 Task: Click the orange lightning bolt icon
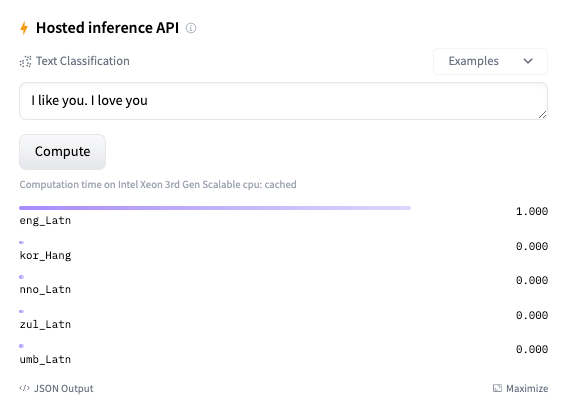24,28
